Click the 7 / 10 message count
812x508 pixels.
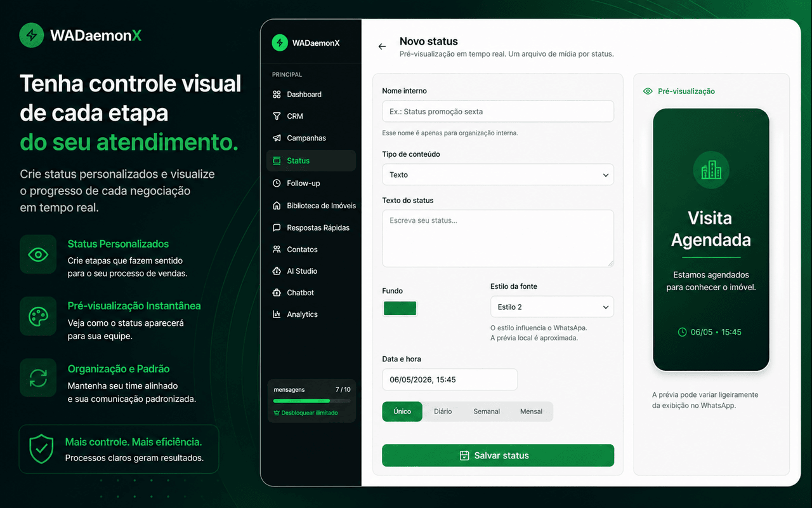[x=343, y=389]
